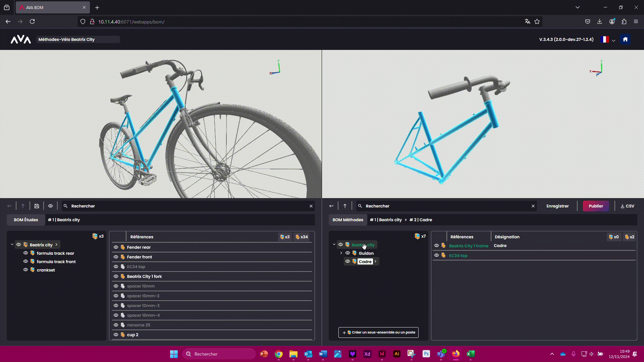
Task: Download the CSV export
Action: (627, 206)
